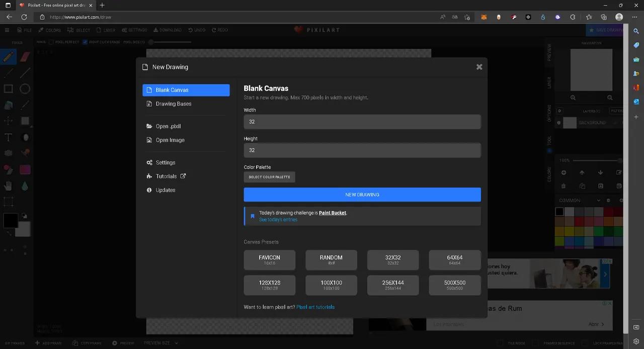Open the Paint Bucket challenge link

click(x=333, y=213)
